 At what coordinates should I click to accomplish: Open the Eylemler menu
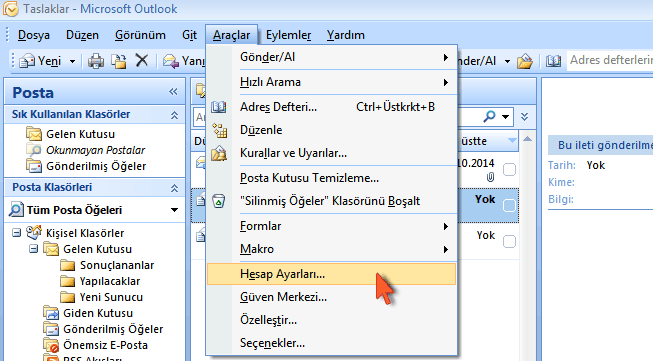(288, 35)
